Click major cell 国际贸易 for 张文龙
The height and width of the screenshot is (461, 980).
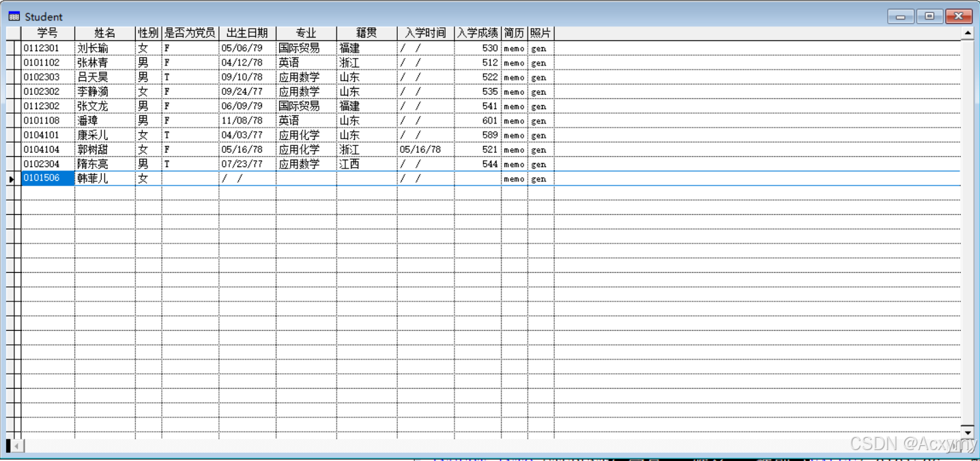pos(306,106)
